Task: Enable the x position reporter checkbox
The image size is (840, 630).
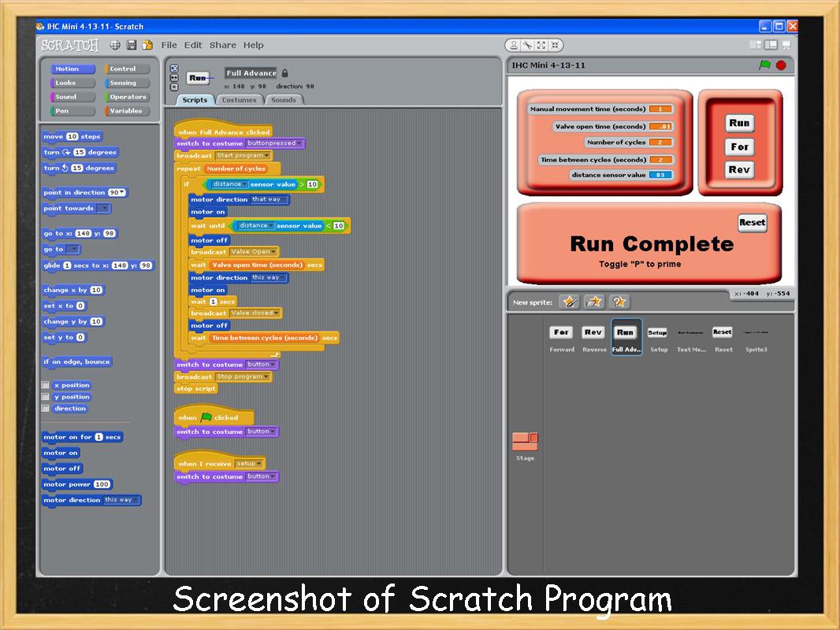Action: [x=46, y=385]
